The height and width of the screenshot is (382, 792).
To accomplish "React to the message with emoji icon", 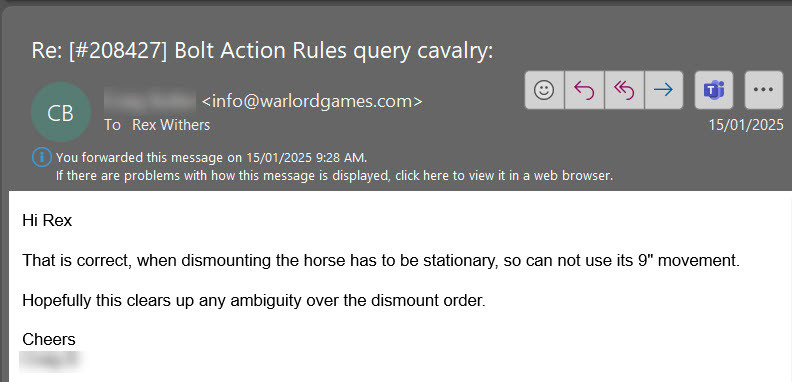I will 544,90.
